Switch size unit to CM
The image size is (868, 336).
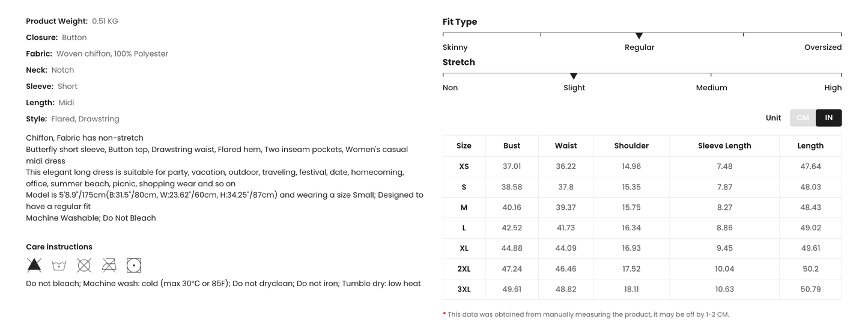(x=803, y=118)
